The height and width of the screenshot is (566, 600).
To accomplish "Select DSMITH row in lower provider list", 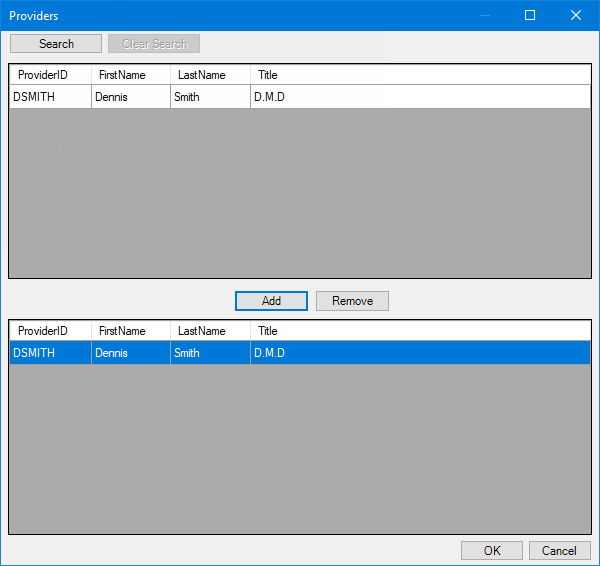I will 300,352.
